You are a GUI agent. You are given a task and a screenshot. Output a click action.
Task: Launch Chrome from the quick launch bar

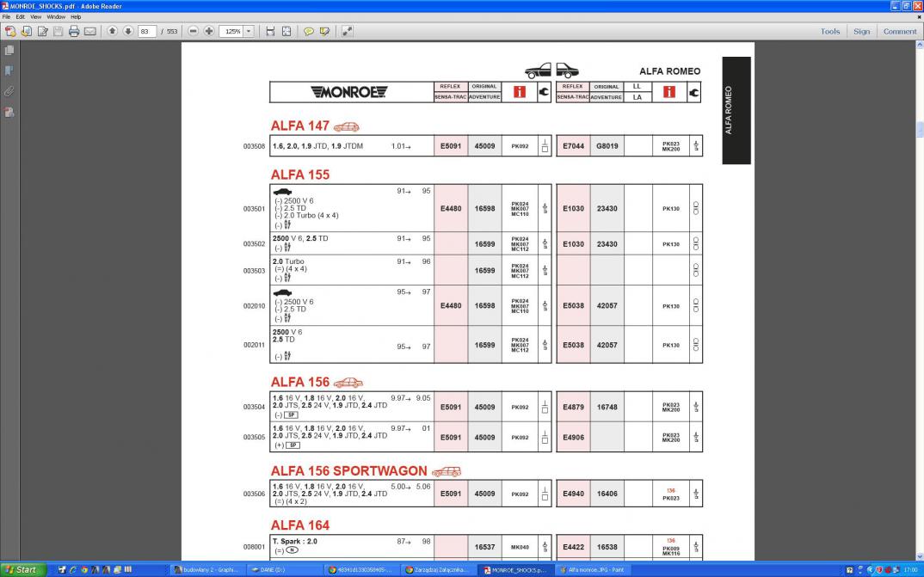84,570
